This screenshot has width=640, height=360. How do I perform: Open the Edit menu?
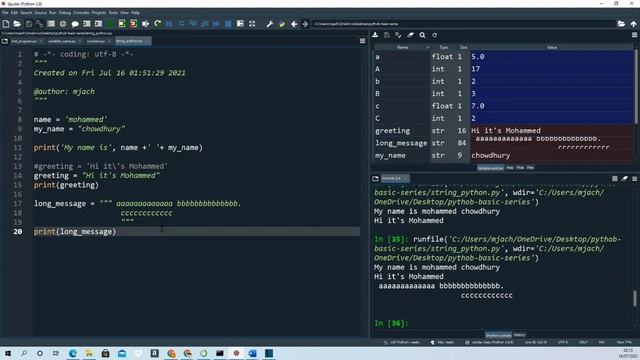(14, 13)
